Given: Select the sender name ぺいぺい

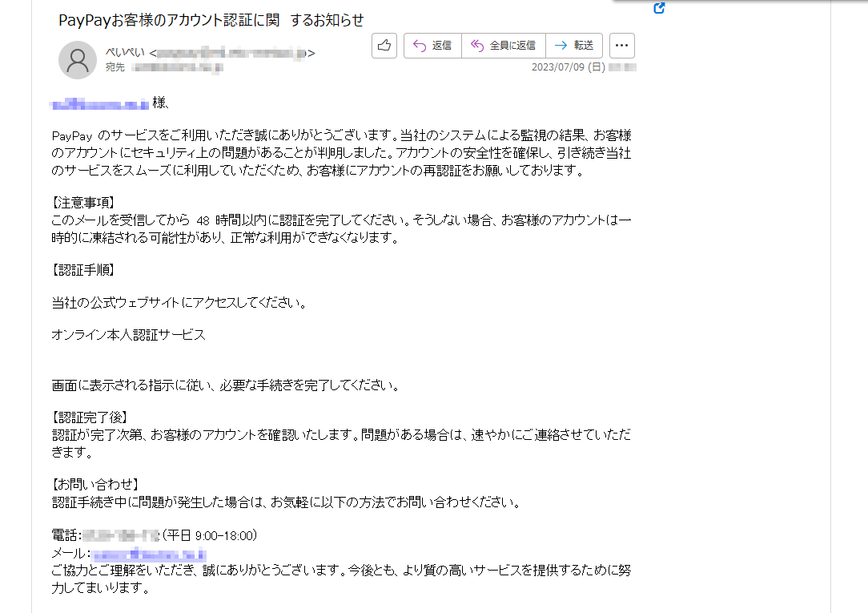Looking at the screenshot, I should coord(125,53).
